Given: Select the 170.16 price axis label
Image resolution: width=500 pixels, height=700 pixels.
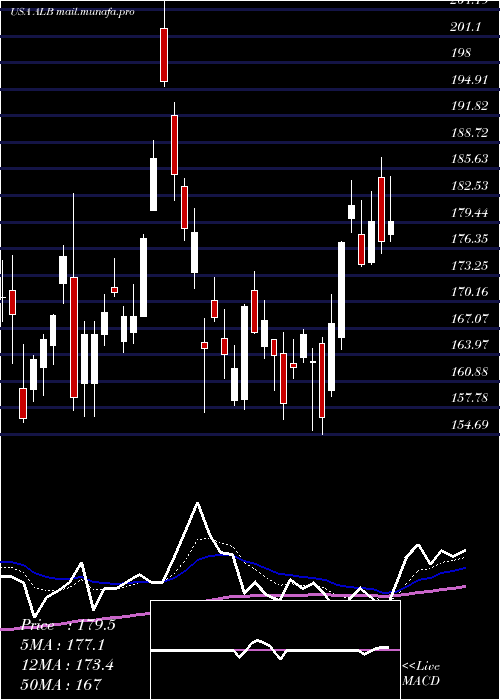Looking at the screenshot, I should 470,292.
